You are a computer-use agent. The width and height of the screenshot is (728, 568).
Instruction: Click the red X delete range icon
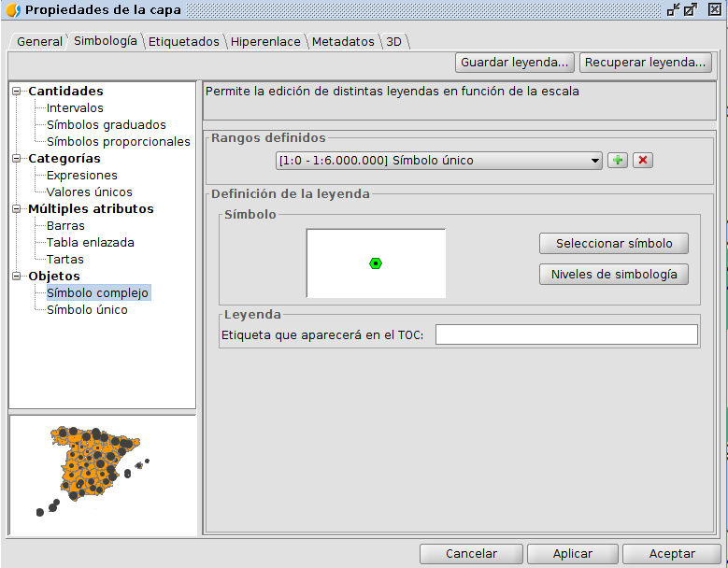642,161
